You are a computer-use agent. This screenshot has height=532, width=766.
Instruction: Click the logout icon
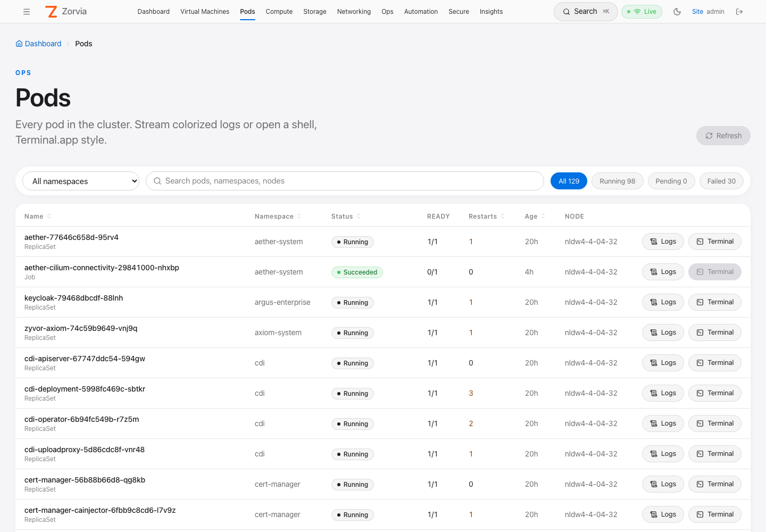739,12
